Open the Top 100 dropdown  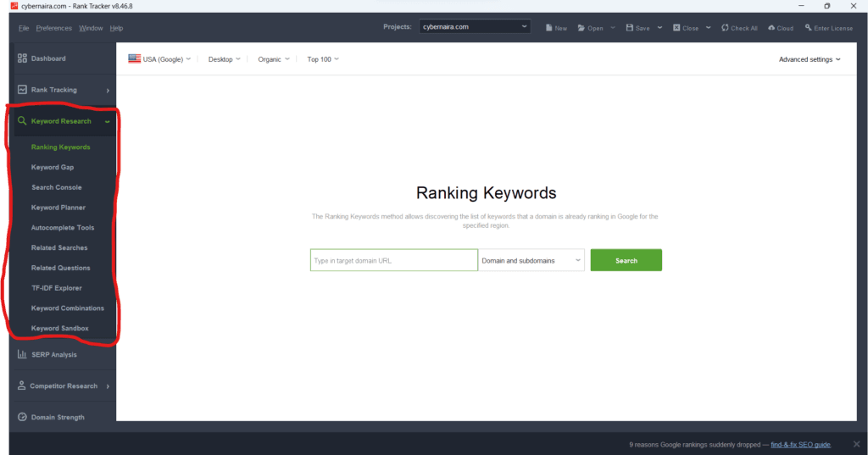click(x=323, y=59)
